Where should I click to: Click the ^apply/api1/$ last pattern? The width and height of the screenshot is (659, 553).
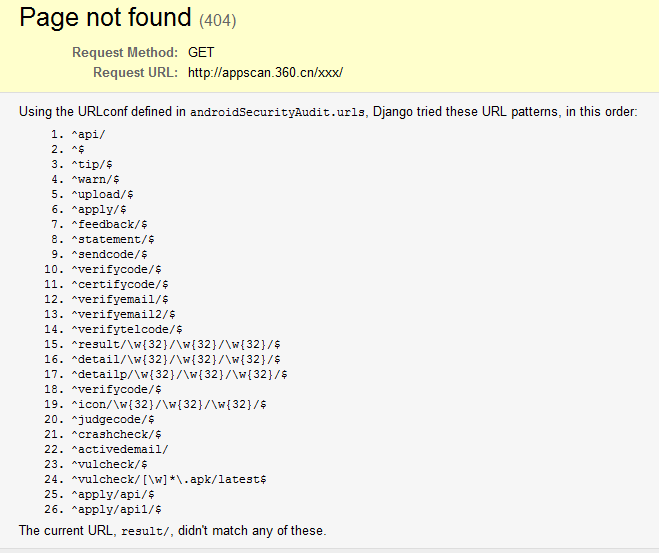pos(116,510)
